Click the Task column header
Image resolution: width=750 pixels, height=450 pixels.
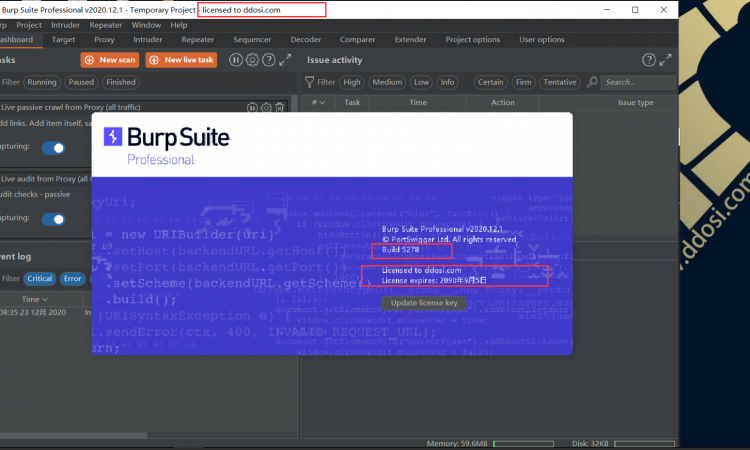tap(352, 102)
